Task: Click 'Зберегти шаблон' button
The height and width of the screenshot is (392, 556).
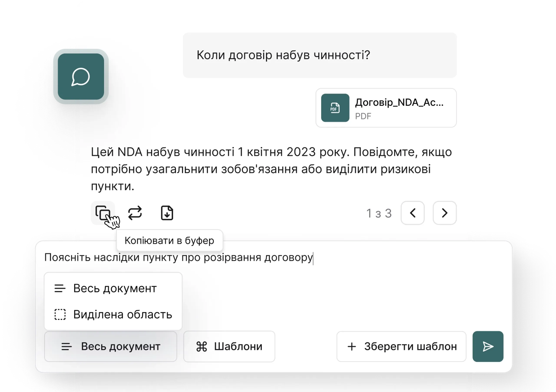Action: [401, 346]
